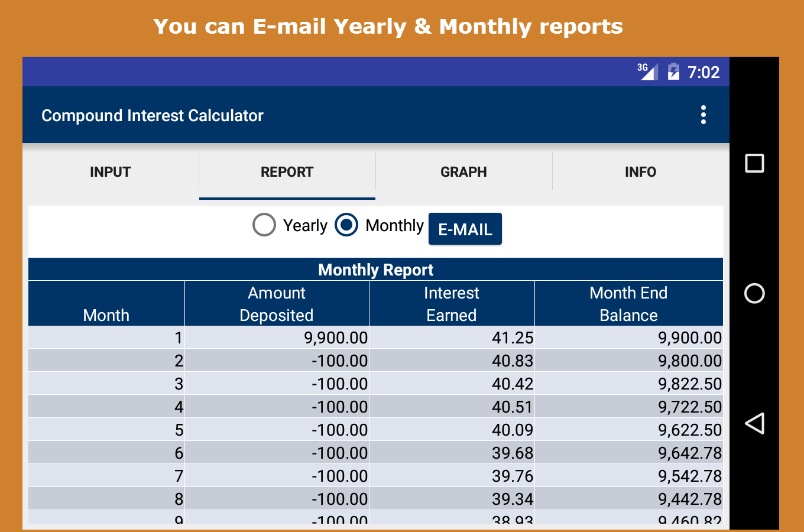Tap the battery charging status icon
This screenshot has width=804, height=532.
tap(673, 72)
